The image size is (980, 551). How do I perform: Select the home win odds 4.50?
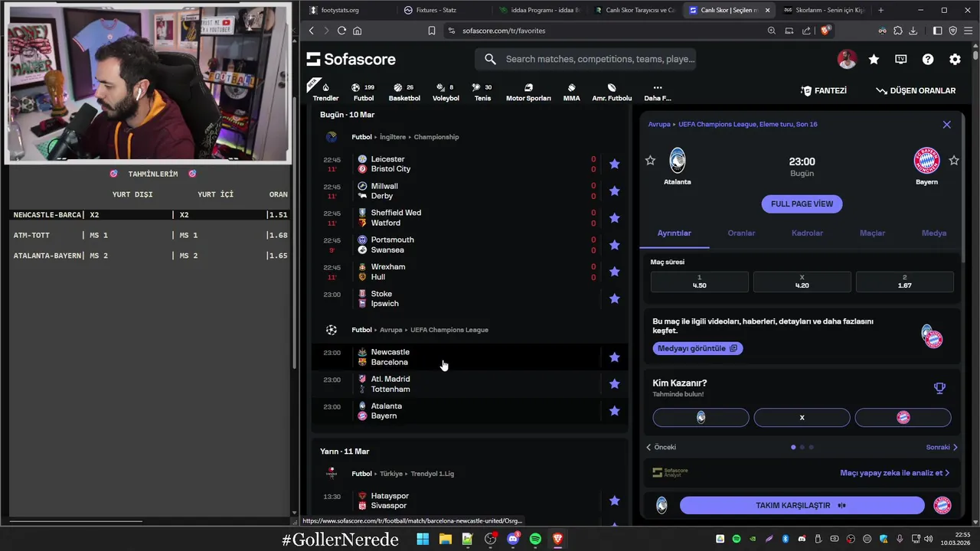click(x=700, y=282)
